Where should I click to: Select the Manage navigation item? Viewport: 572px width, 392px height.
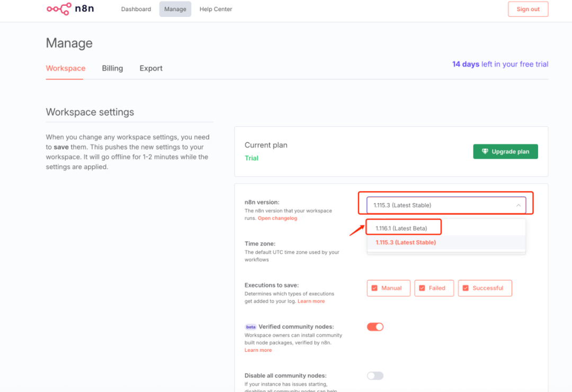pos(175,9)
